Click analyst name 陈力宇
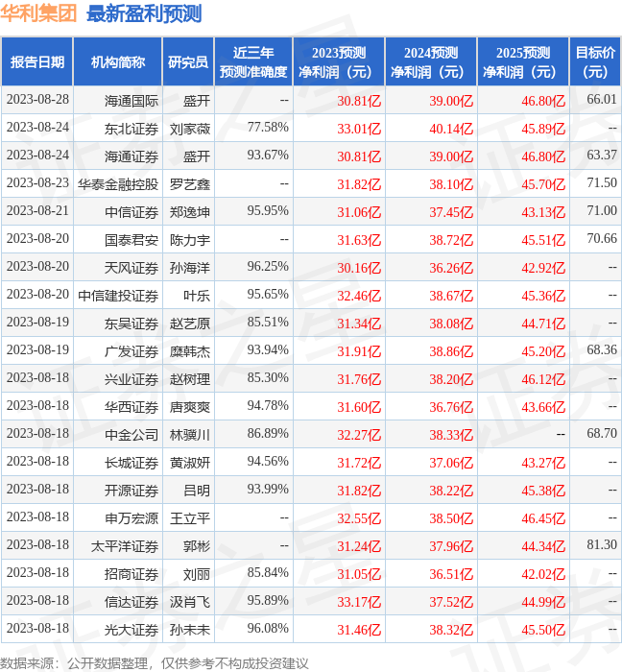This screenshot has height=672, width=622. (190, 240)
